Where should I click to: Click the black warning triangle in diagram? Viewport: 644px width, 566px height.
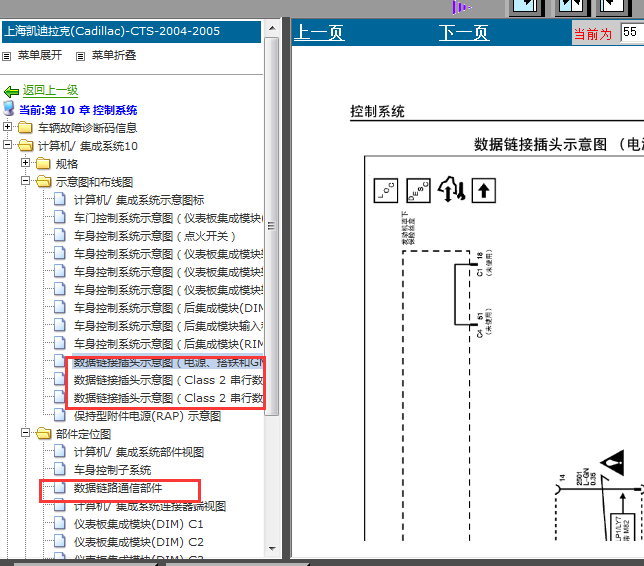tap(613, 463)
